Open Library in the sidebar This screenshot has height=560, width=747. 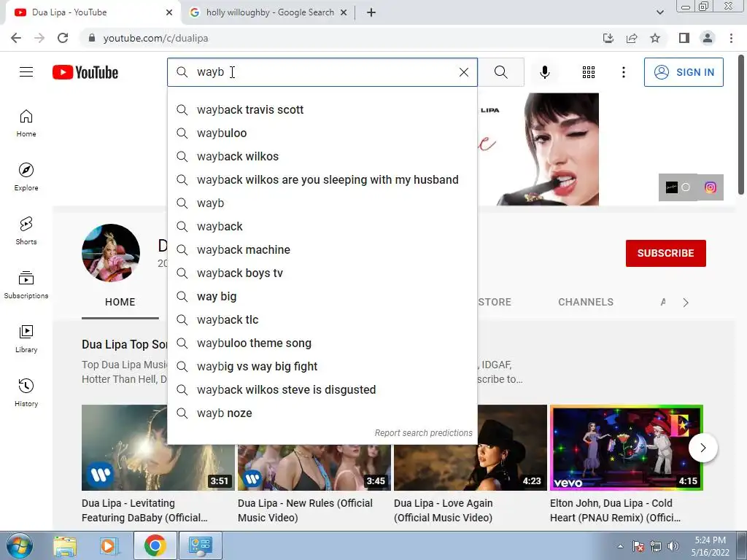point(26,338)
